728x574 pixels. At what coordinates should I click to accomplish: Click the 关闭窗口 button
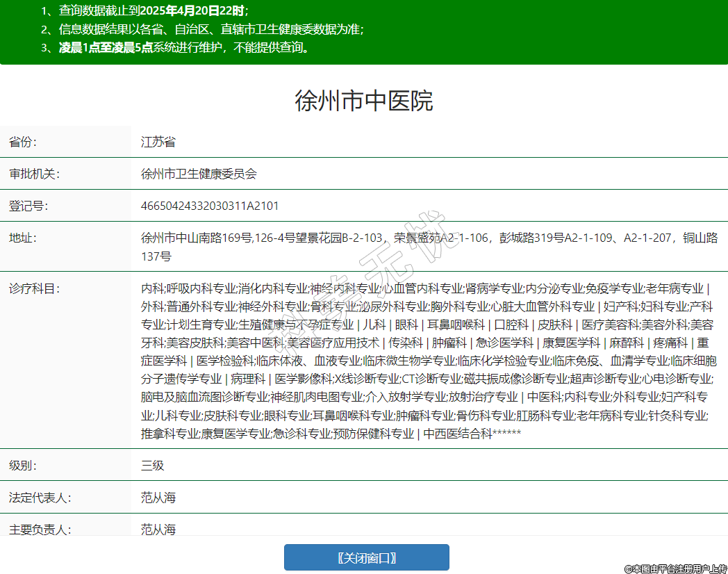coord(366,557)
